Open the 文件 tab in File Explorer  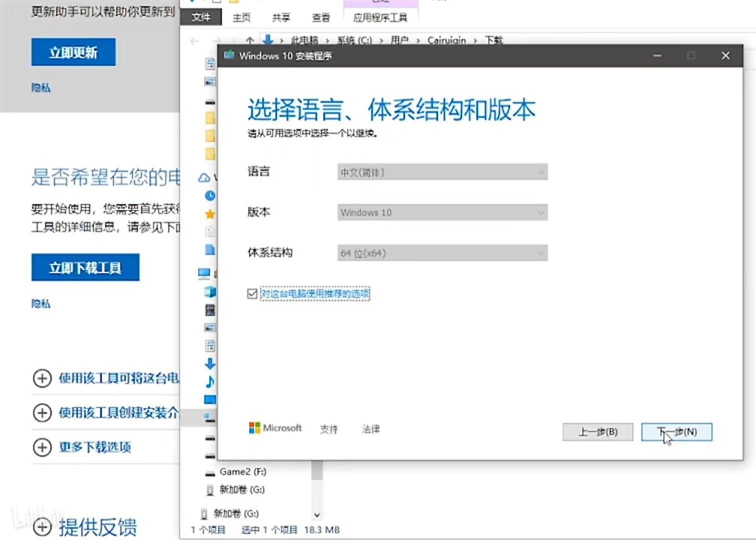tap(201, 17)
